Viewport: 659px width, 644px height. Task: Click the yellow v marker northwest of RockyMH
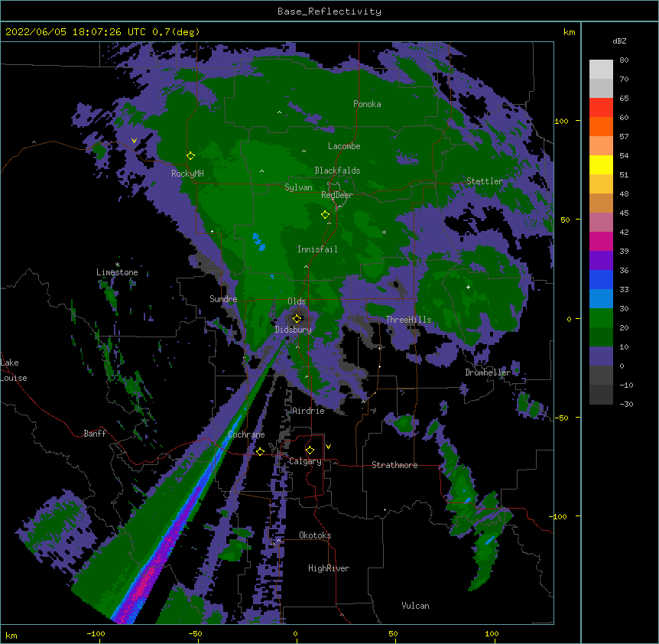coord(134,141)
